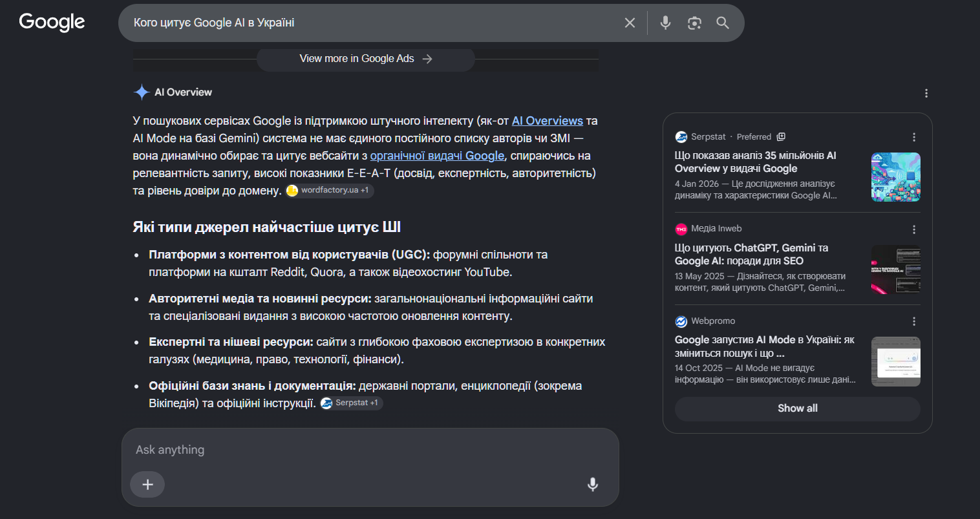Go to Google home via logo
The height and width of the screenshot is (519, 980).
52,22
